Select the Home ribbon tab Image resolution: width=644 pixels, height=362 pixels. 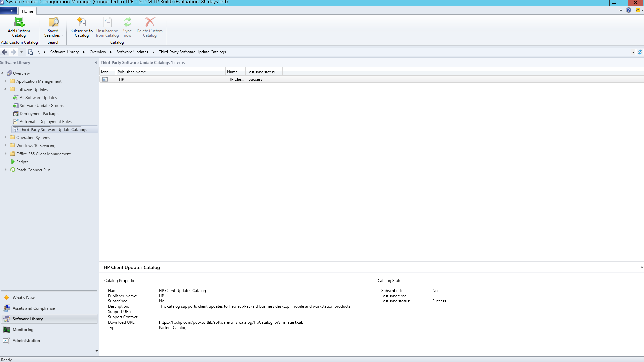[28, 11]
